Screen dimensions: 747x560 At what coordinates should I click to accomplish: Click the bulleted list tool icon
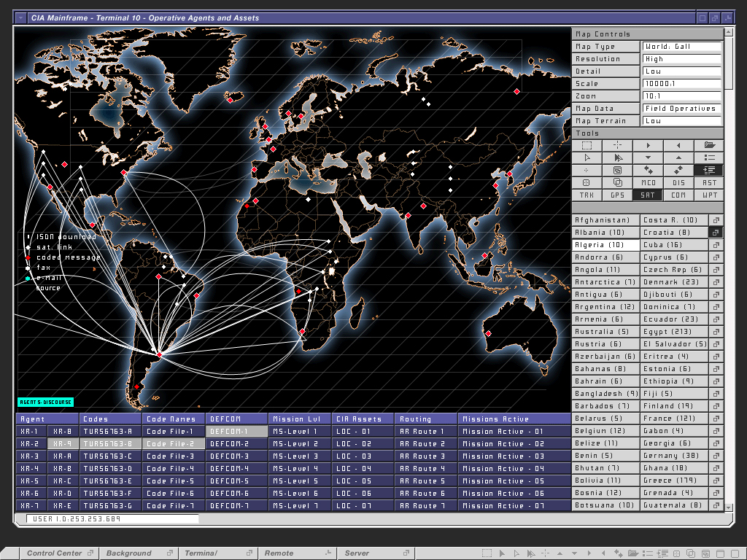click(709, 158)
